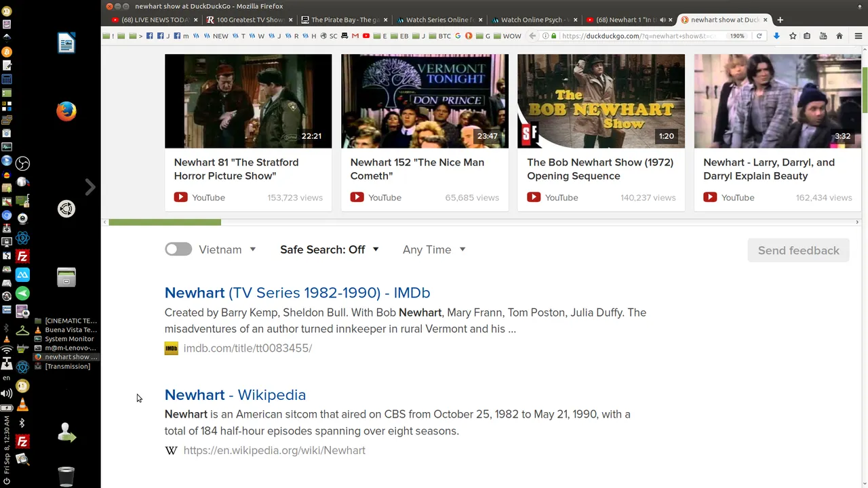Switch to the Watch Online Psych tab
868x488 pixels.
pos(534,20)
